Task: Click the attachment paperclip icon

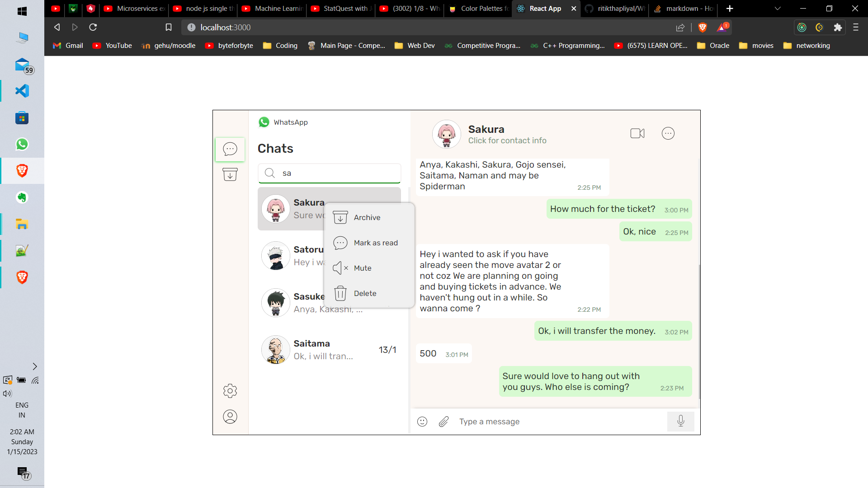Action: [x=444, y=422]
